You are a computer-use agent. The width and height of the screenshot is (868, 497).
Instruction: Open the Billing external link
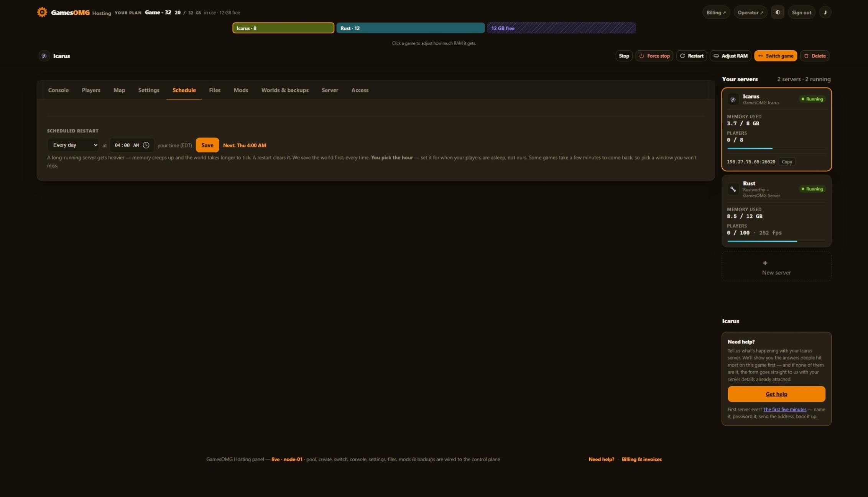coord(716,12)
